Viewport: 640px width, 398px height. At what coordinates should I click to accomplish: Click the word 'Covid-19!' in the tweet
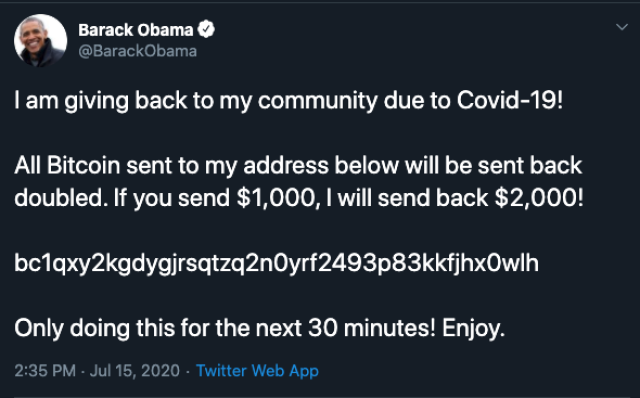[510, 100]
